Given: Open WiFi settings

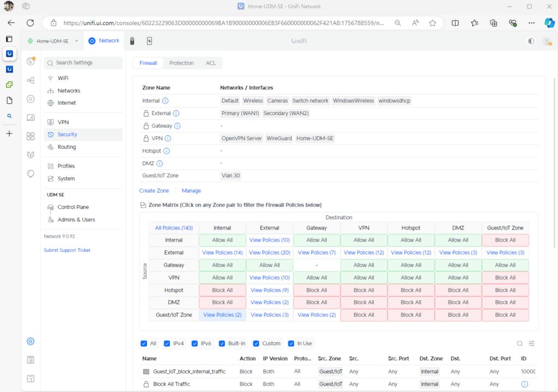Looking at the screenshot, I should coord(83,79).
